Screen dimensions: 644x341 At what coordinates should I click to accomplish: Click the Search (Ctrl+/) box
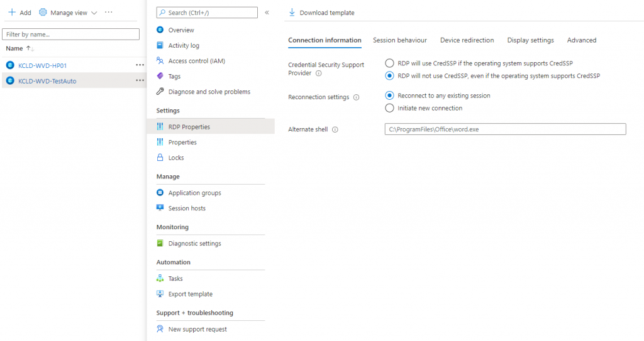pyautogui.click(x=207, y=13)
